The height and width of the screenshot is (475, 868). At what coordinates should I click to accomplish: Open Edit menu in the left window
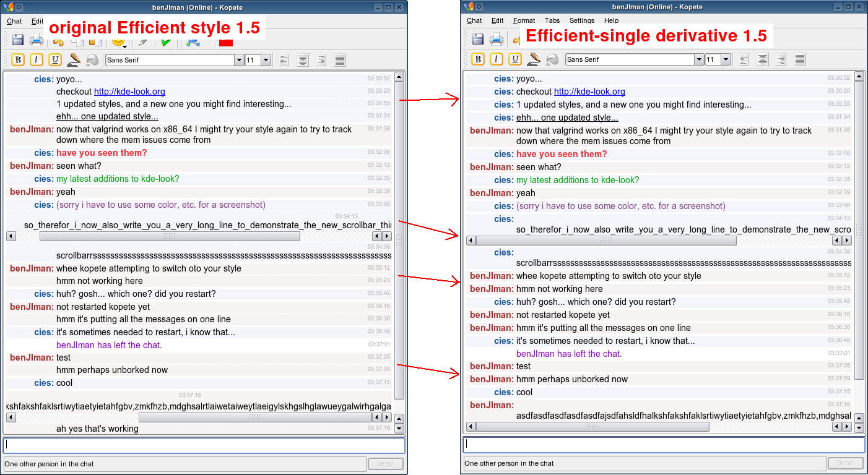tap(38, 21)
